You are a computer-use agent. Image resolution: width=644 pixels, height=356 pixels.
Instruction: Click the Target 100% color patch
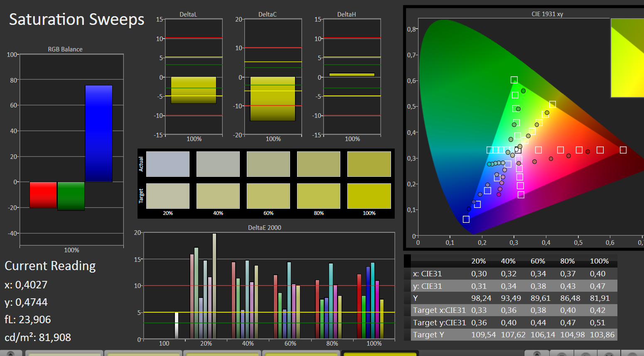(x=369, y=196)
